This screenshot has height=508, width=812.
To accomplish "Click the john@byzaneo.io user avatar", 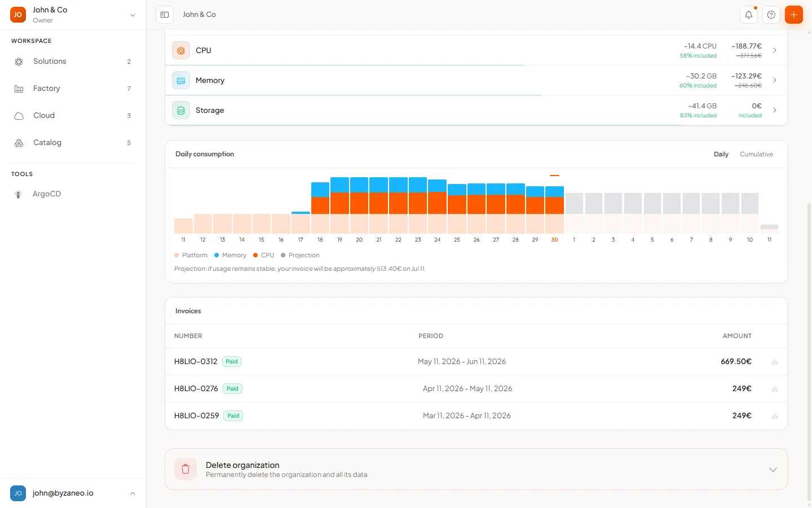I will 18,493.
